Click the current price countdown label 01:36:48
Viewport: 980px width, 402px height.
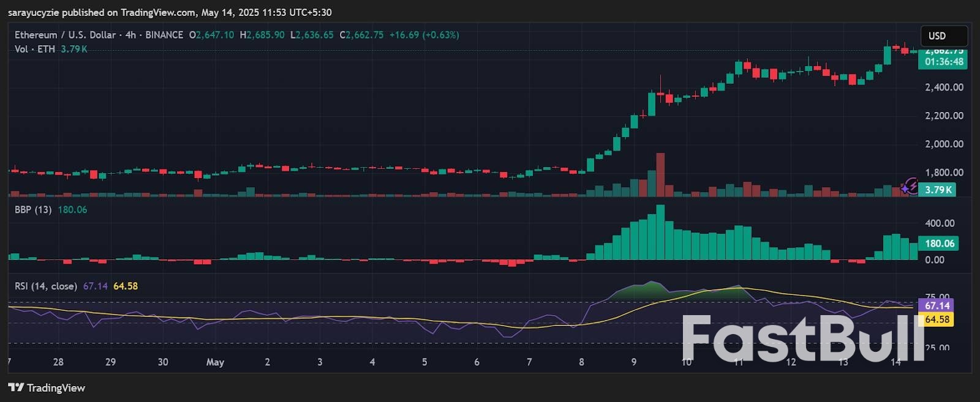tap(943, 62)
